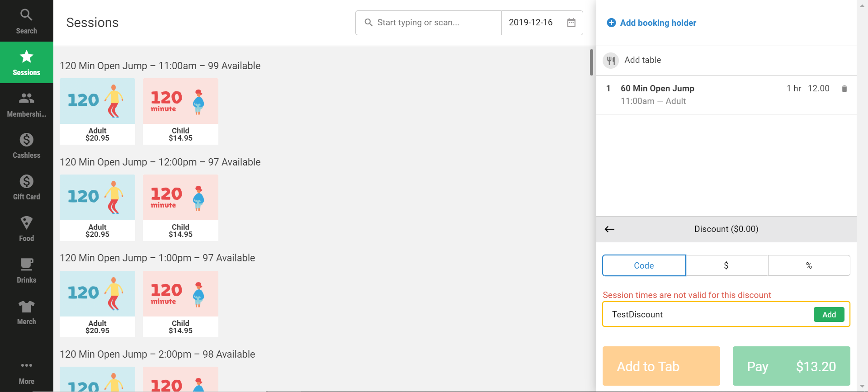Open the Gift Card section
The height and width of the screenshot is (392, 868).
tap(26, 187)
